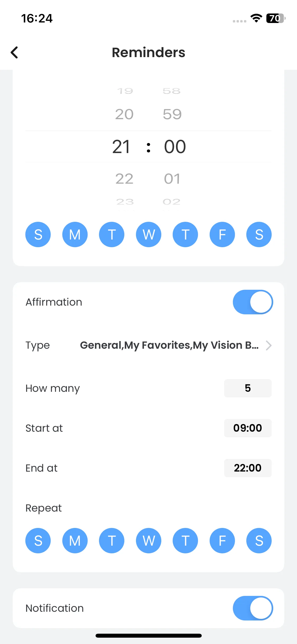297x644 pixels.
Task: Open the affirmation Type chevron
Action: [268, 345]
